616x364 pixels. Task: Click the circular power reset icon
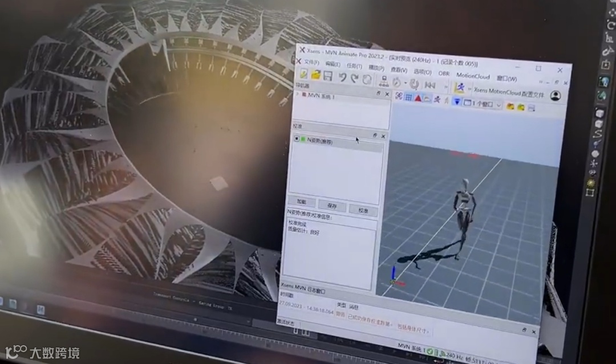(x=414, y=84)
